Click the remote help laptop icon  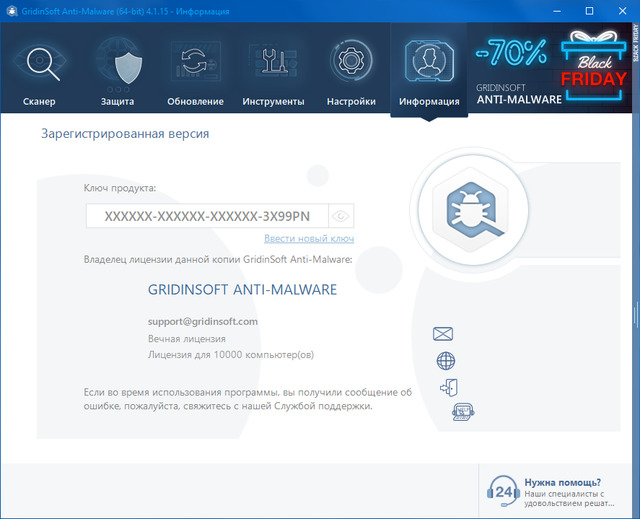pos(463,412)
